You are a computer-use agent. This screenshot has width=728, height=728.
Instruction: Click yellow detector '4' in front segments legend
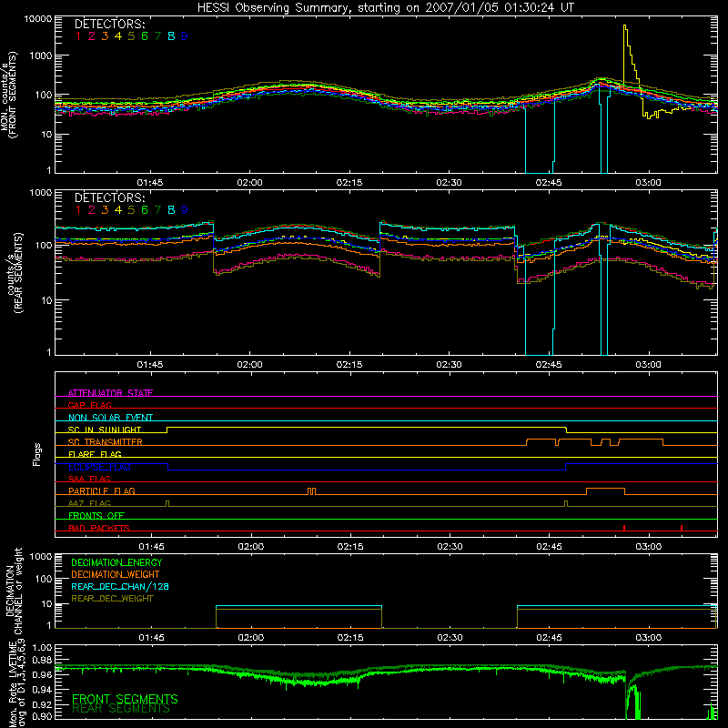coord(118,36)
